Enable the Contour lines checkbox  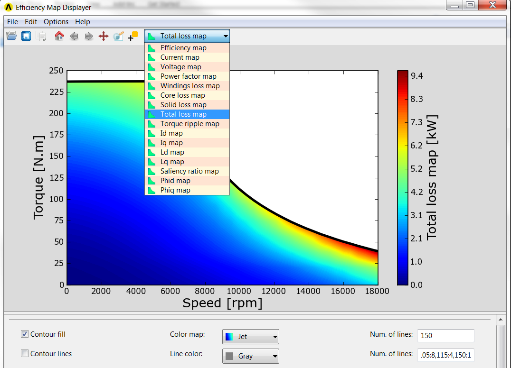25,353
